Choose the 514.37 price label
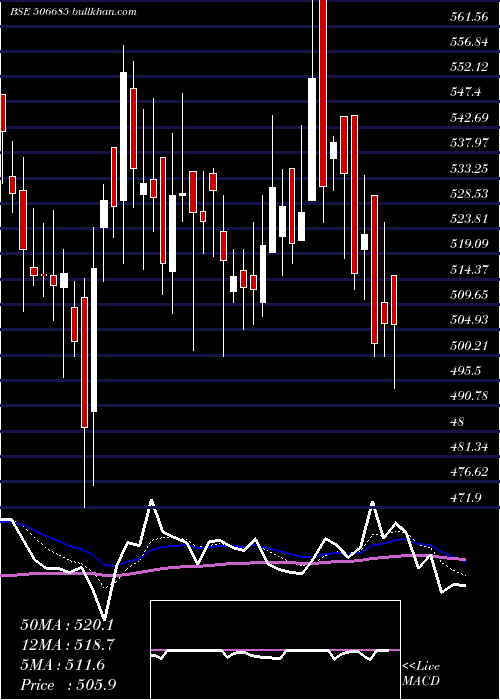Image resolution: width=500 pixels, height=700 pixels. pyautogui.click(x=470, y=270)
